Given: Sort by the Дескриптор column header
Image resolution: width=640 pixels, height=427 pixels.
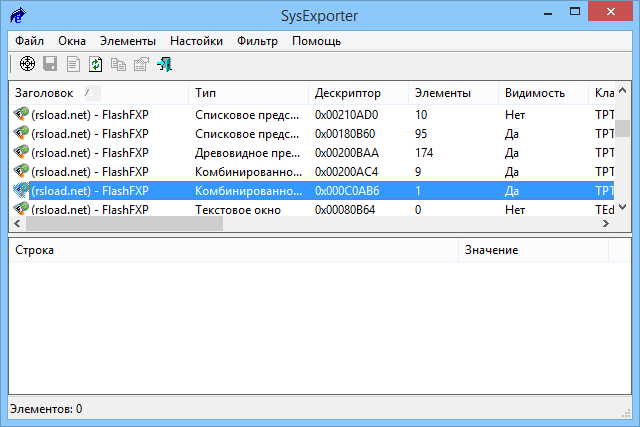Looking at the screenshot, I should pyautogui.click(x=358, y=93).
